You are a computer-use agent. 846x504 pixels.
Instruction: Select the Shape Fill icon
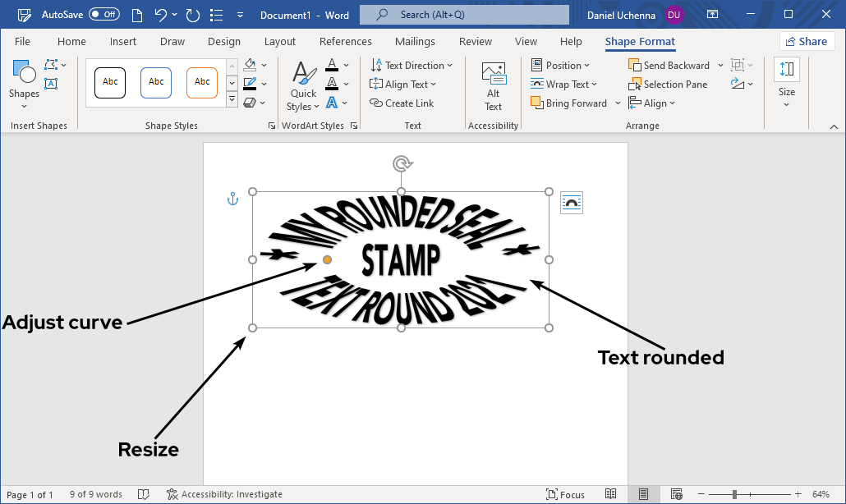click(x=249, y=65)
